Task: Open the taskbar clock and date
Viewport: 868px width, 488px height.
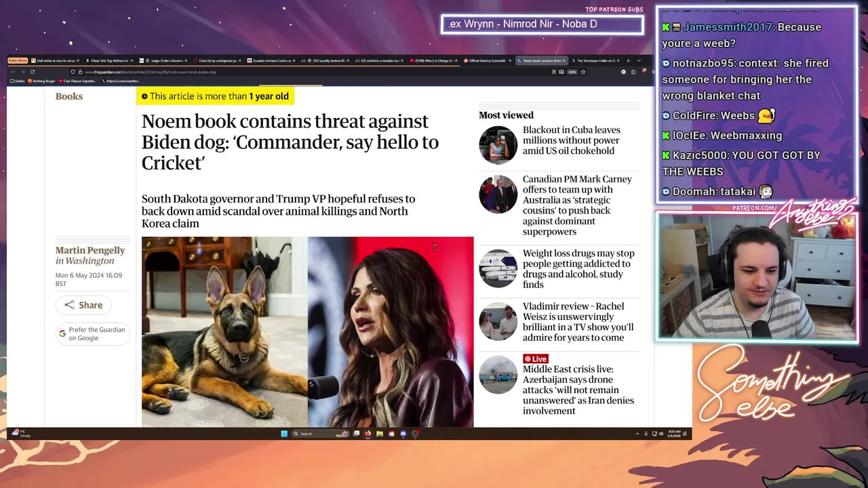Action: (x=674, y=434)
